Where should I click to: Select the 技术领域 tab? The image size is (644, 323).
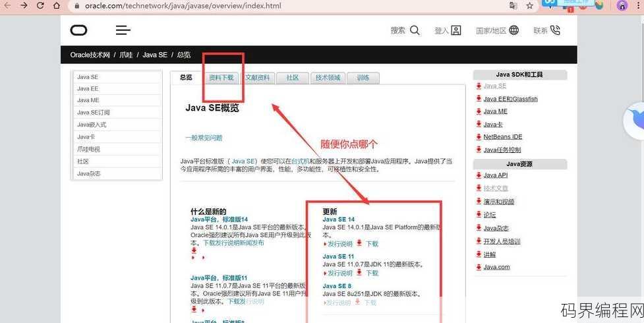tap(328, 78)
